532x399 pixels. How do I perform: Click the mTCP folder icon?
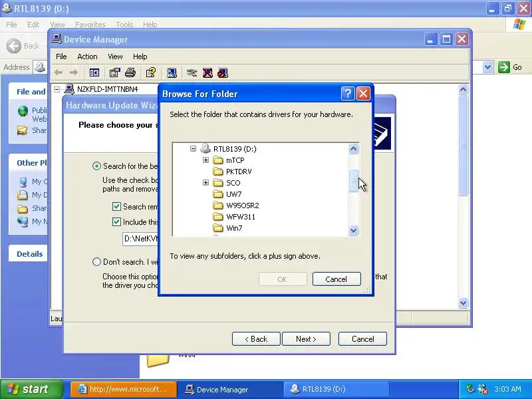point(218,160)
